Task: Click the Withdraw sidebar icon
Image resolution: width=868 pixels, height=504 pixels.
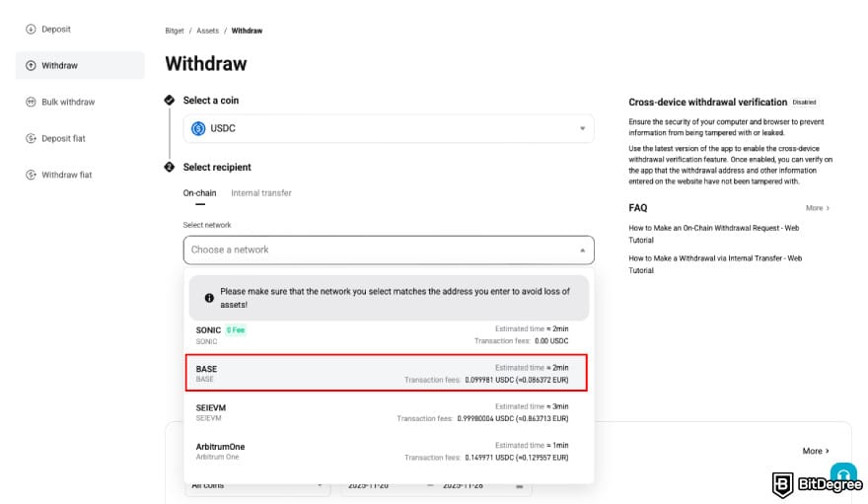Action: point(31,65)
